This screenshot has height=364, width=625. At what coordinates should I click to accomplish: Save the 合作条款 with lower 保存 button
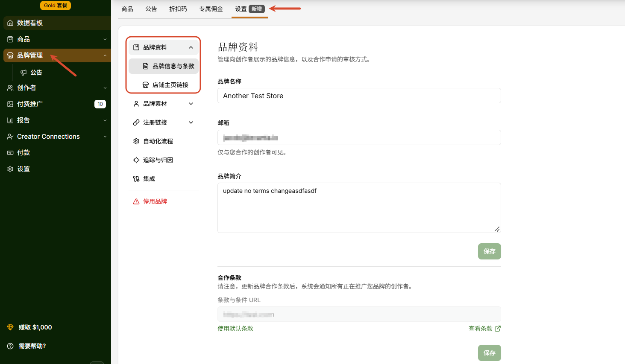coord(490,353)
